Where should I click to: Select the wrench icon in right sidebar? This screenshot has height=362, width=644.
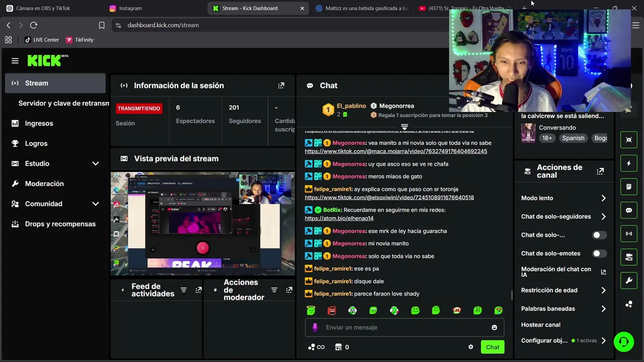pos(629,281)
